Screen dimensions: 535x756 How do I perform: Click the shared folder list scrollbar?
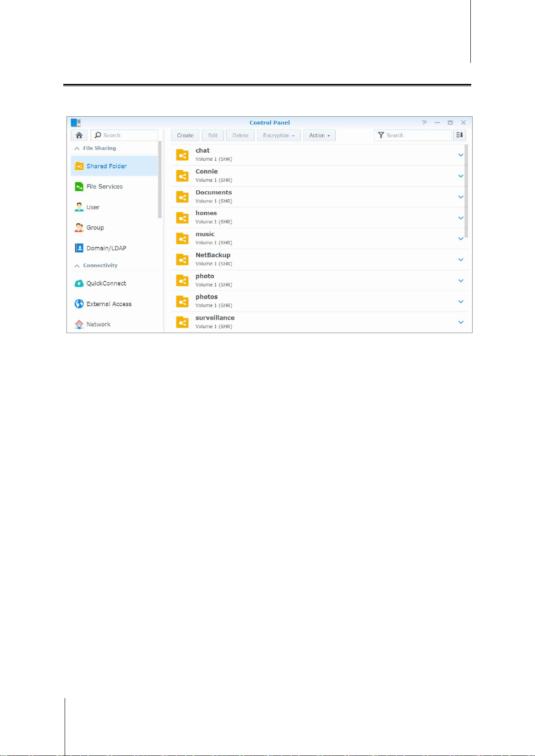466,191
